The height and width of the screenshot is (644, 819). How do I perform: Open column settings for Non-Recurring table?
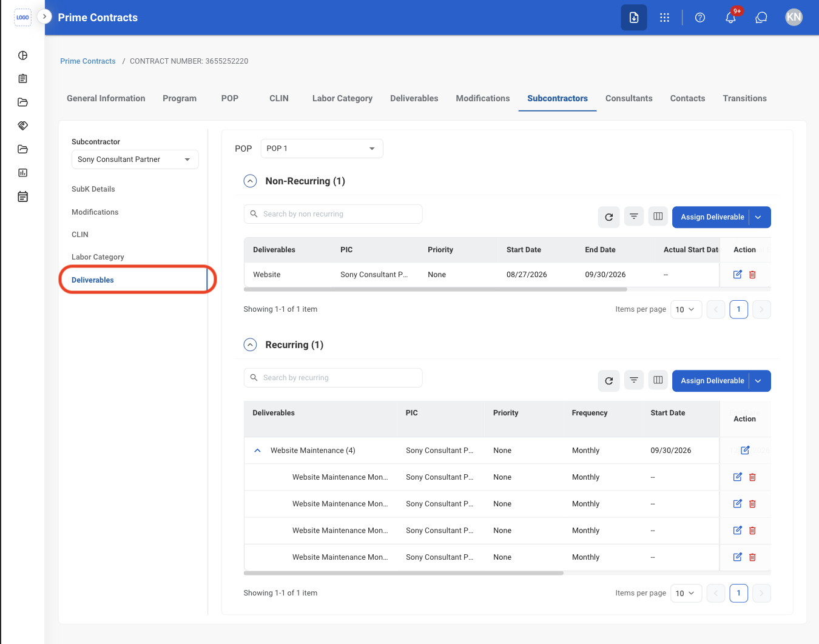click(x=658, y=216)
